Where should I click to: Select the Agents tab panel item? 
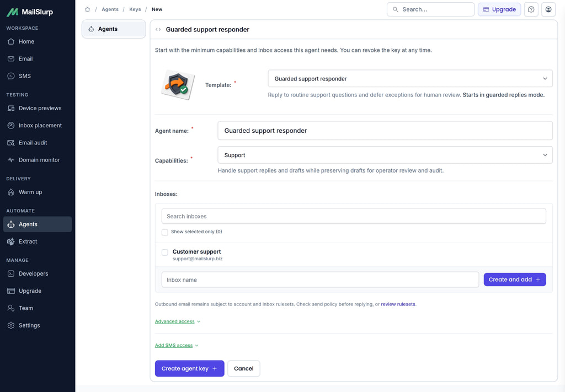point(114,29)
